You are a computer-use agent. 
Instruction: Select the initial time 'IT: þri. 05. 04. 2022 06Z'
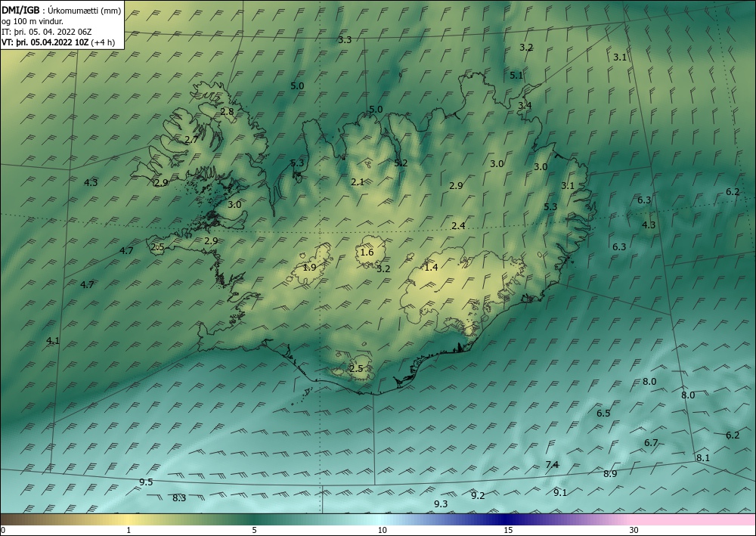pyautogui.click(x=47, y=32)
